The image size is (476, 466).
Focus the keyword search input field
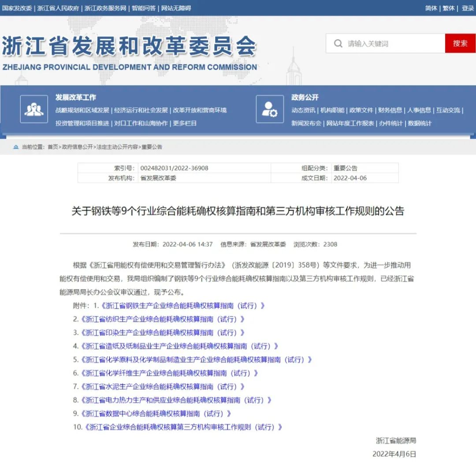coord(386,43)
